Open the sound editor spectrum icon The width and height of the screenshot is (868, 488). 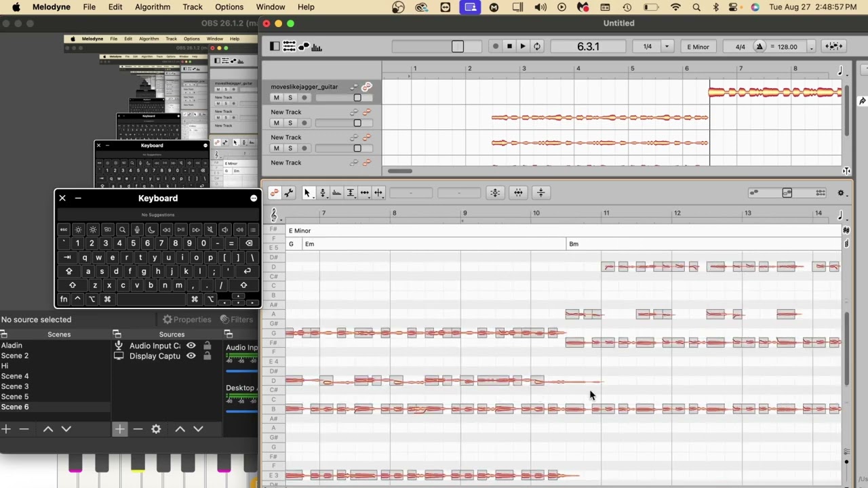(317, 46)
